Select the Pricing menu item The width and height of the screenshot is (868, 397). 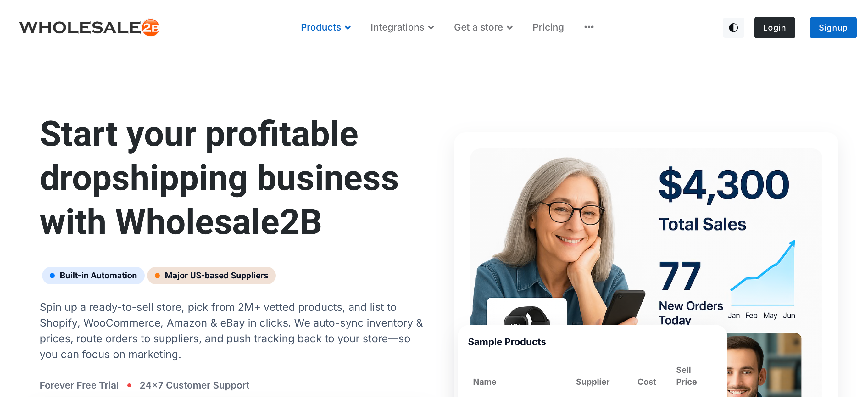coord(548,28)
